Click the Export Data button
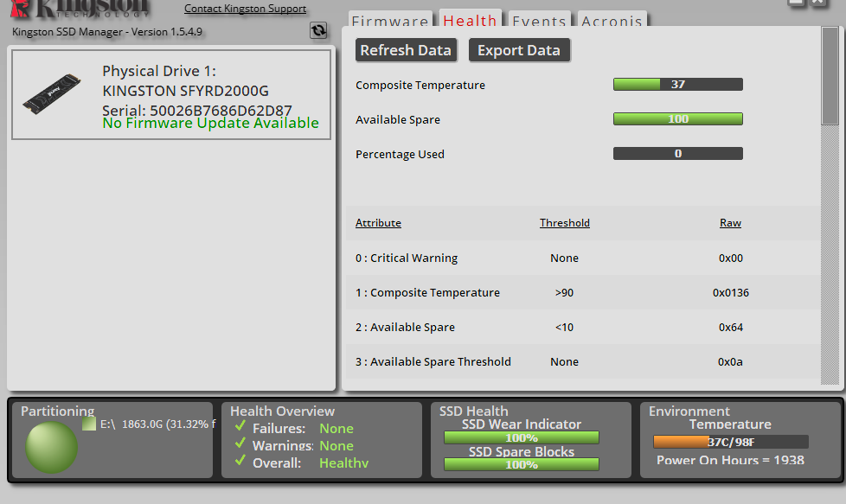846x504 pixels. tap(519, 50)
